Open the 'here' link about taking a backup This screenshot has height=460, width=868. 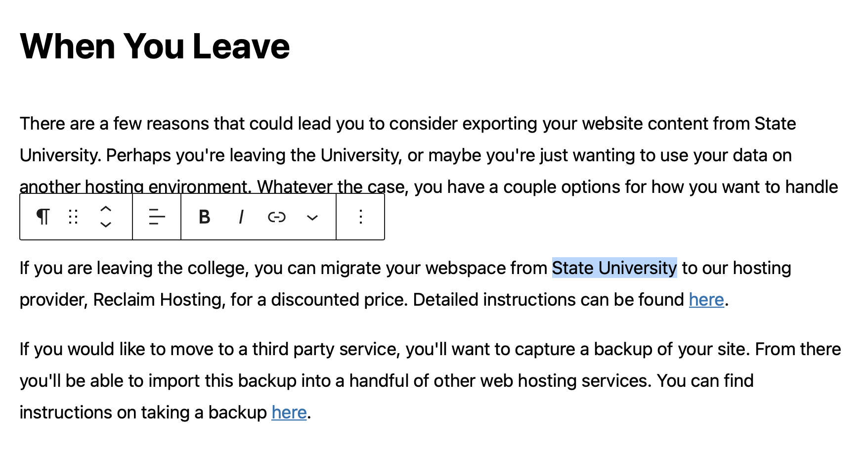[x=289, y=413]
